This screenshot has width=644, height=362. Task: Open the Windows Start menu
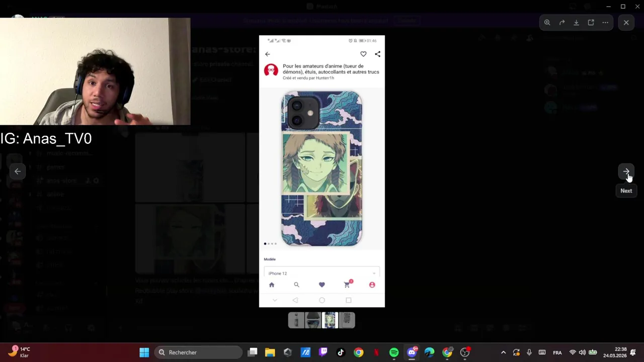(x=144, y=352)
